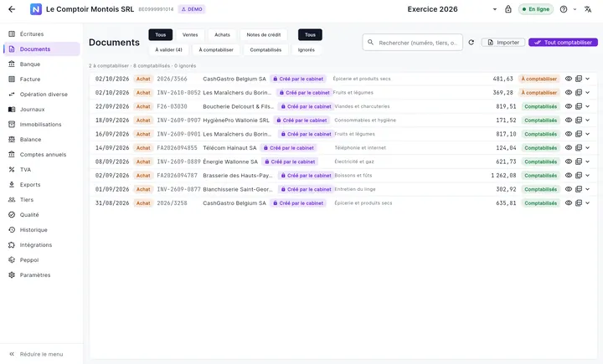This screenshot has width=603, height=364.
Task: Click À comptabiliser status for CashGastro 481,63
Action: (x=539, y=79)
